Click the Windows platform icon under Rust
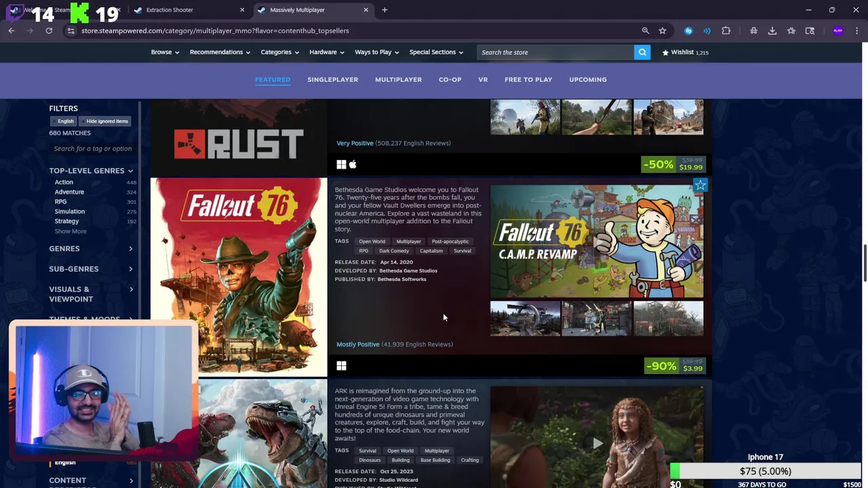The image size is (868, 488). (x=341, y=164)
